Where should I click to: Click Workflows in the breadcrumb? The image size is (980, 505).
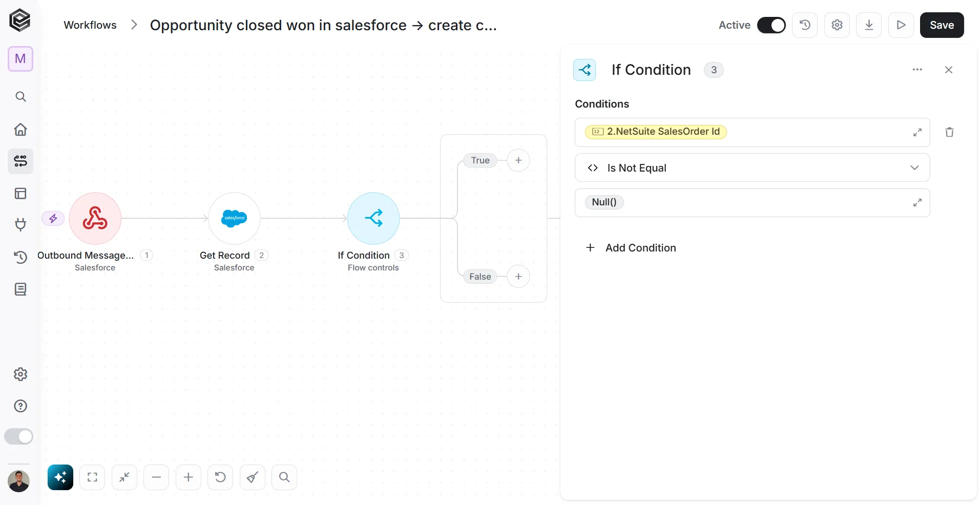coord(90,25)
